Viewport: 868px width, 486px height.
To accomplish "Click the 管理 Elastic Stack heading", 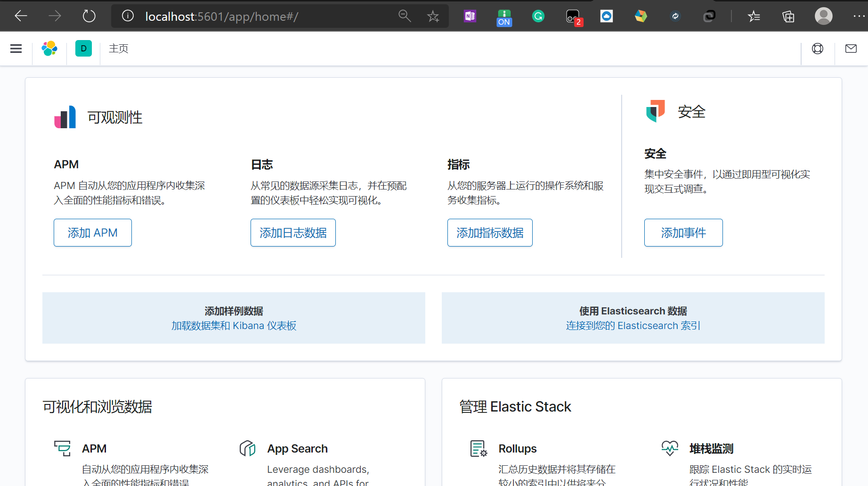I will tap(515, 407).
